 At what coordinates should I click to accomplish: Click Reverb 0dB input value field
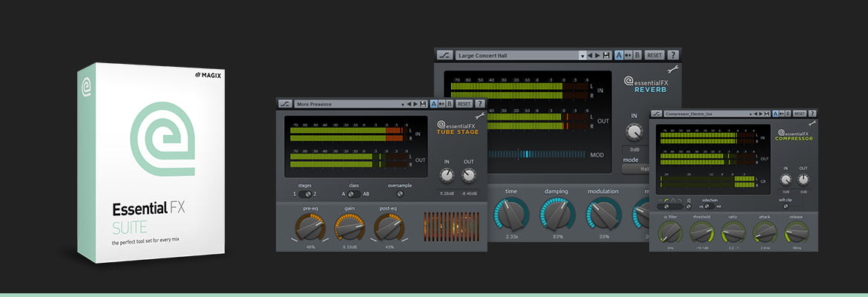pyautogui.click(x=634, y=149)
